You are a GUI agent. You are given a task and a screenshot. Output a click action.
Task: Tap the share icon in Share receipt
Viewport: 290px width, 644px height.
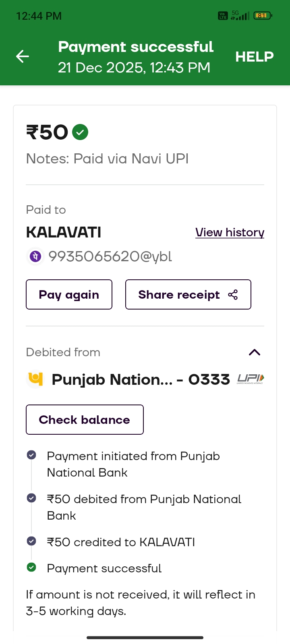233,295
